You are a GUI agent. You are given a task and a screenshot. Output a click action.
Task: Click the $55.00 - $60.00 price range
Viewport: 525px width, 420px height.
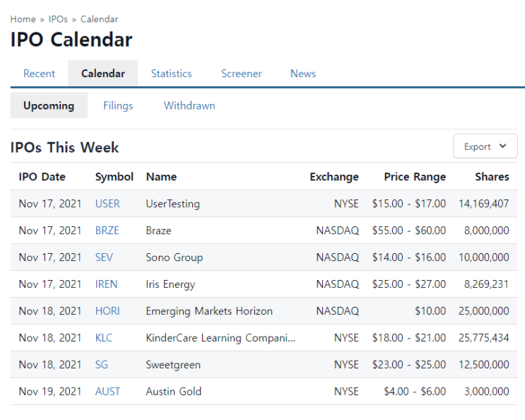[409, 231]
